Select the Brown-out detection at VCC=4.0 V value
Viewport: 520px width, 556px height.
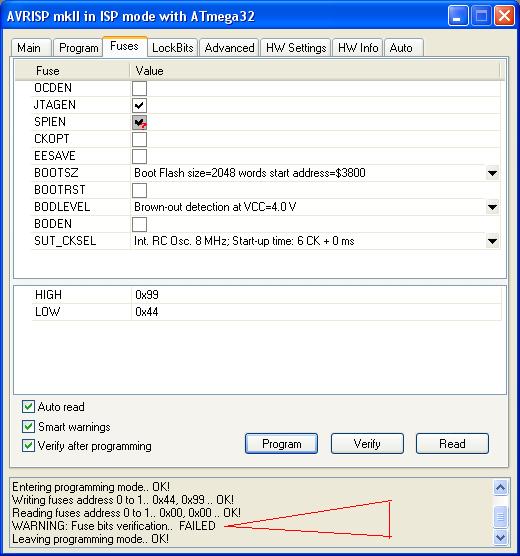[215, 207]
